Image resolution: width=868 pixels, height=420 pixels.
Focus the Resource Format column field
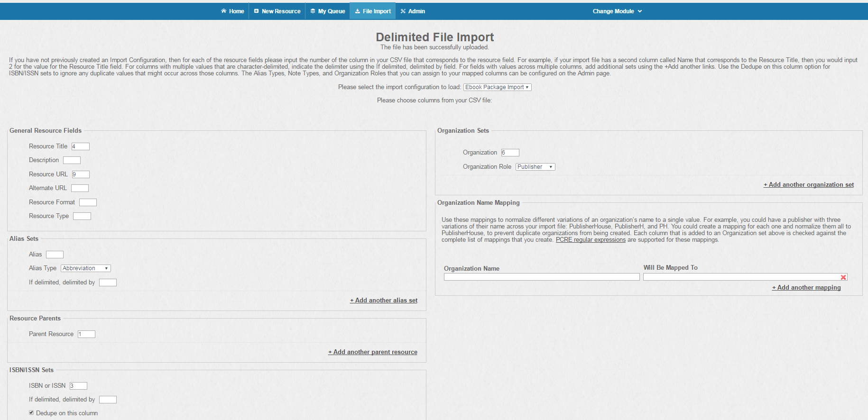tap(88, 202)
